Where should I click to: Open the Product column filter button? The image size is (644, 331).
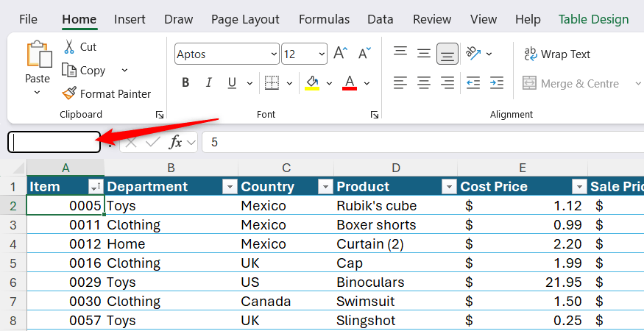pos(449,187)
